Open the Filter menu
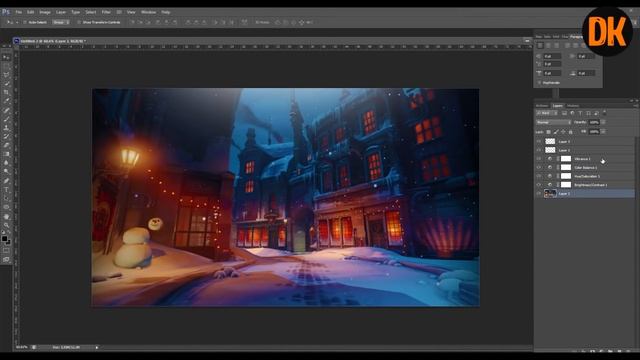The width and height of the screenshot is (640, 360). pyautogui.click(x=106, y=12)
